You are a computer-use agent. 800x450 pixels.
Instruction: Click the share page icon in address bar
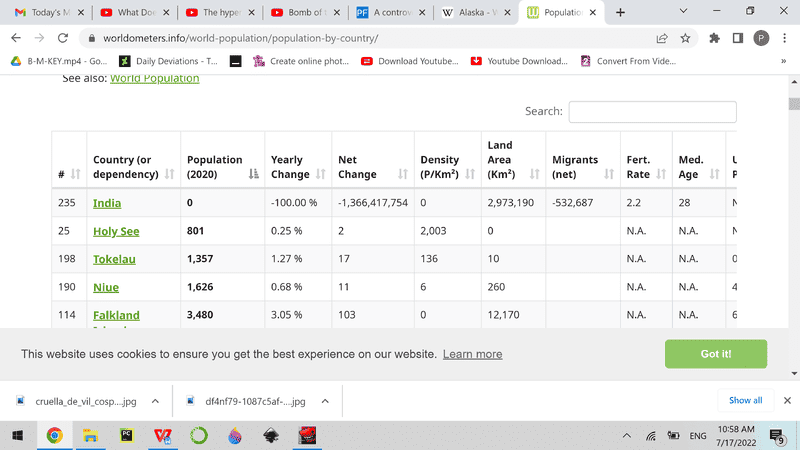[662, 38]
